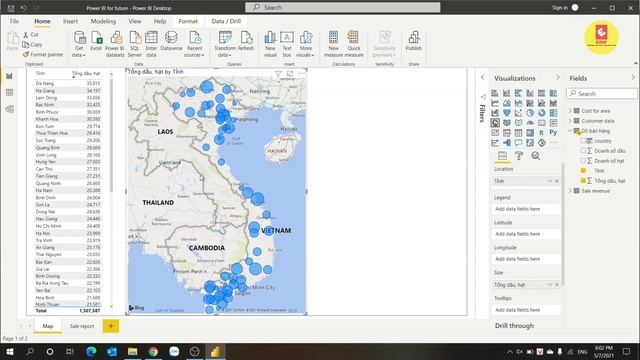Select the Clustered column chart visual
Screen dimensions: 640x360
point(530,93)
